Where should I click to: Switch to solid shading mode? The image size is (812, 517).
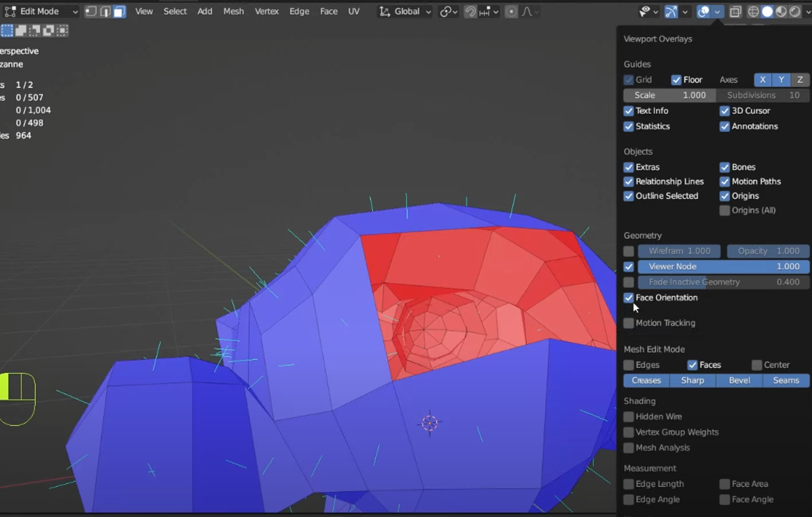768,11
